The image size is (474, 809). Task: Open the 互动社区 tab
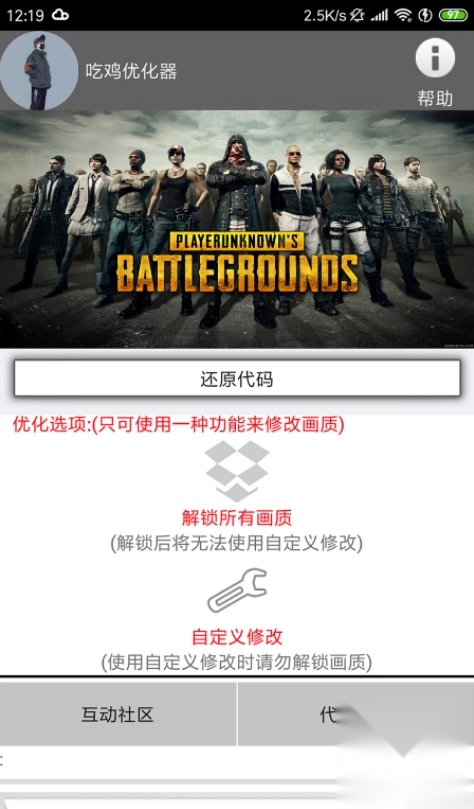click(118, 714)
